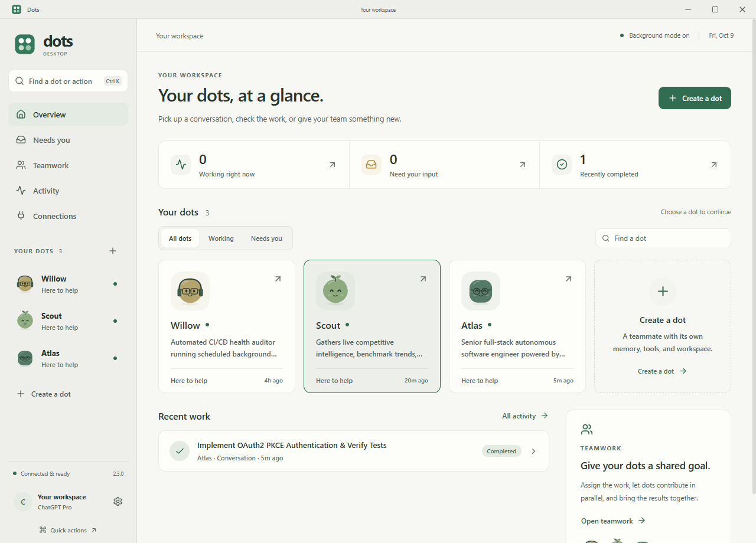
Task: Open the All activity link
Action: click(x=525, y=416)
